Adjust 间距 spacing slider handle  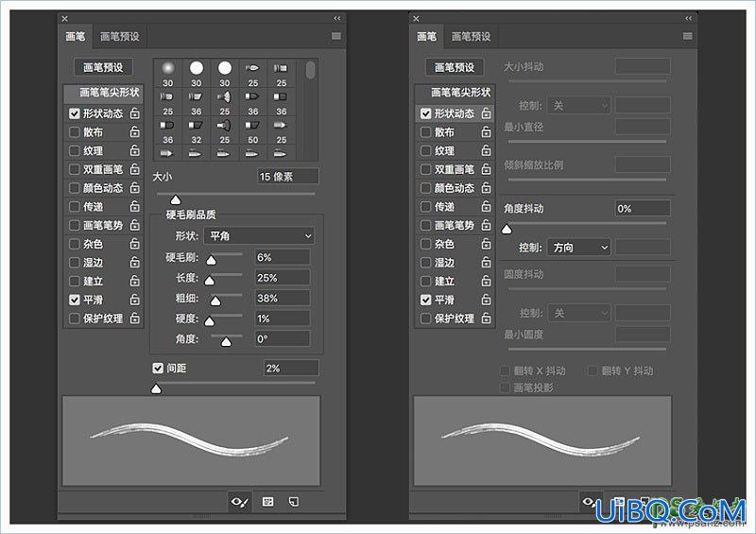[156, 388]
